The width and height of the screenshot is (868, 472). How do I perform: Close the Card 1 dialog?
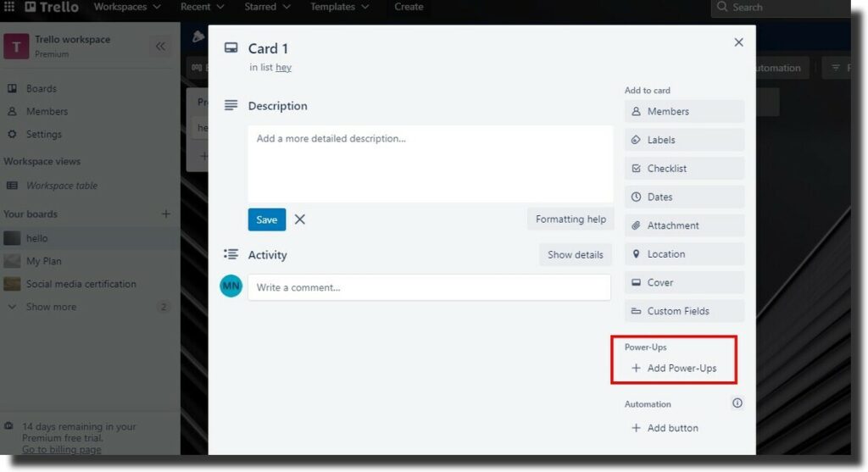pyautogui.click(x=738, y=42)
